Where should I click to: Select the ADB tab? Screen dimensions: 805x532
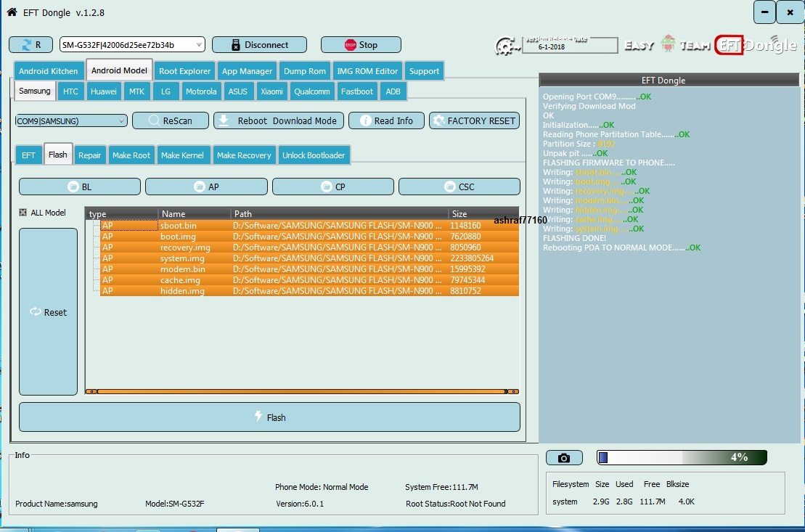(393, 91)
